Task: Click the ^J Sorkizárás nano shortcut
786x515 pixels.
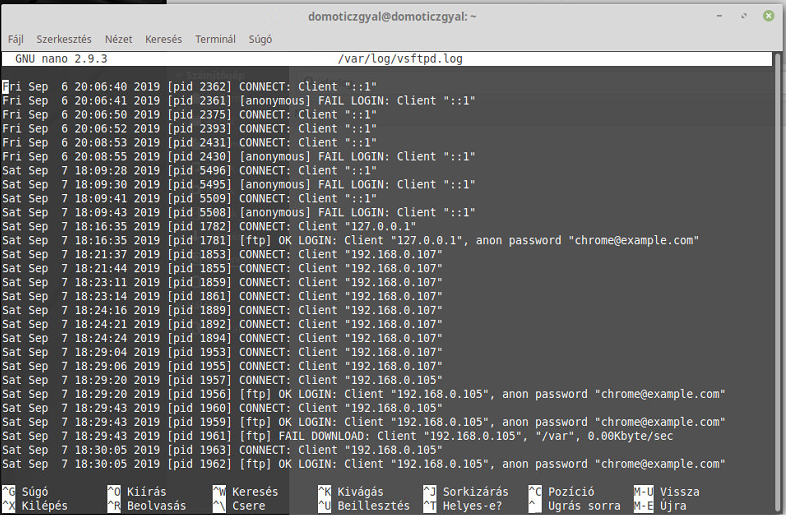Action: pyautogui.click(x=466, y=492)
